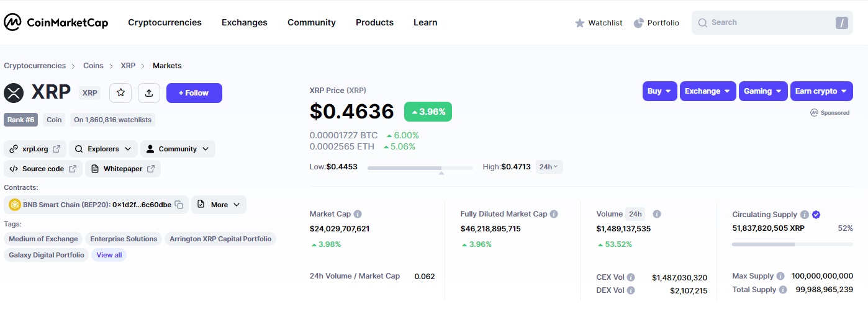The image size is (868, 312).
Task: Click the green 3.96% price change badge
Action: tap(428, 112)
